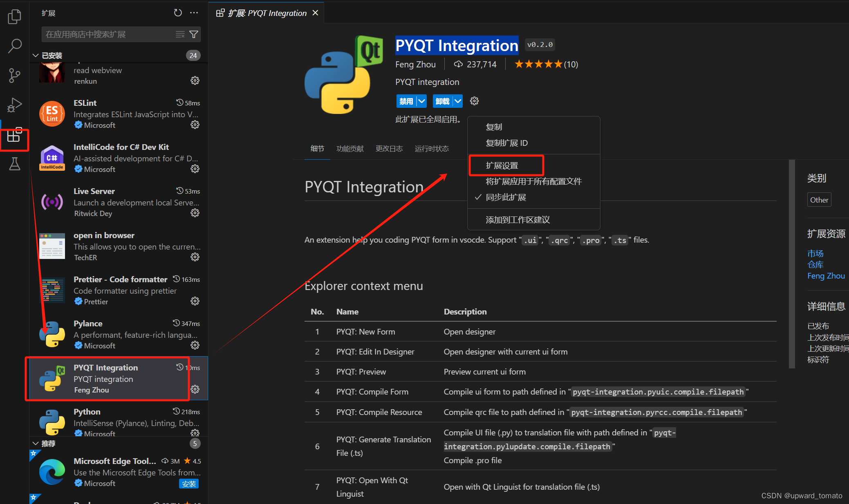The height and width of the screenshot is (504, 849).
Task: Choose Copy Extension ID menu entry
Action: pyautogui.click(x=534, y=143)
